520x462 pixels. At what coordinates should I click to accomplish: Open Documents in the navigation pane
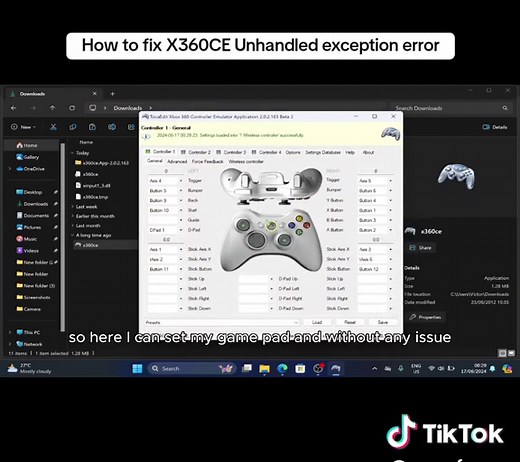click(x=33, y=216)
